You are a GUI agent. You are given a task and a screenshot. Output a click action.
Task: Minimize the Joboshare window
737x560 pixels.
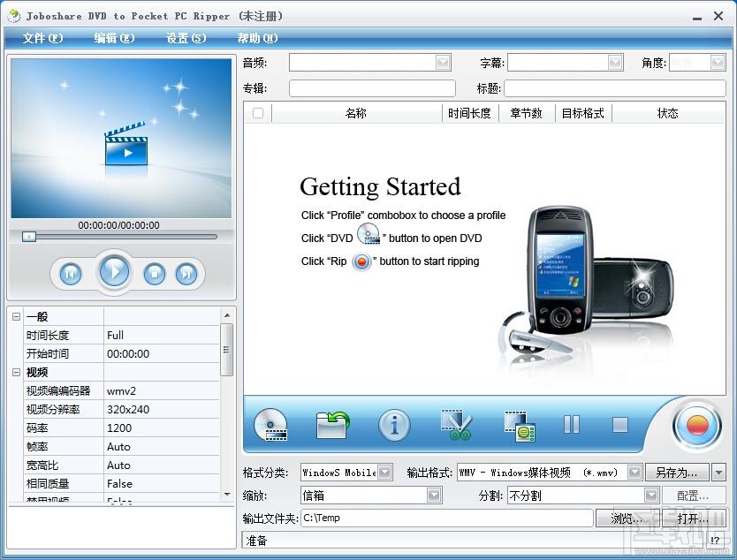click(697, 17)
